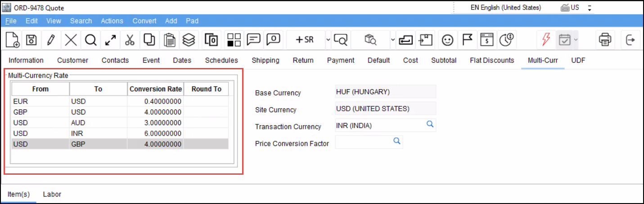Image resolution: width=644 pixels, height=204 pixels.
Task: Click the stacked layers icon
Action: click(189, 40)
